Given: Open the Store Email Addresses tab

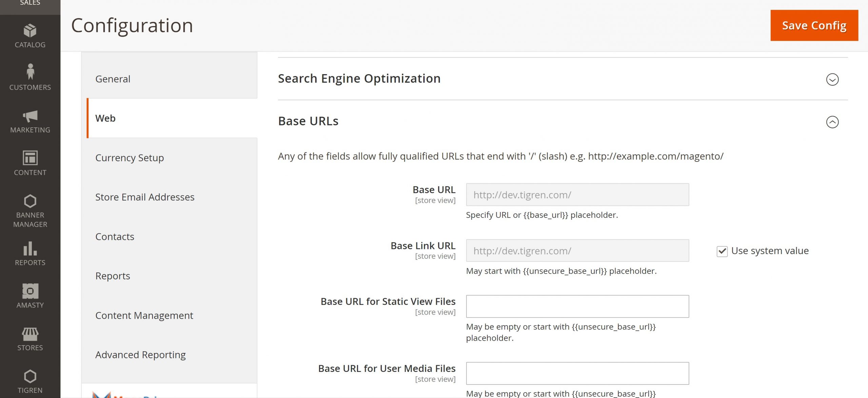Looking at the screenshot, I should (145, 197).
